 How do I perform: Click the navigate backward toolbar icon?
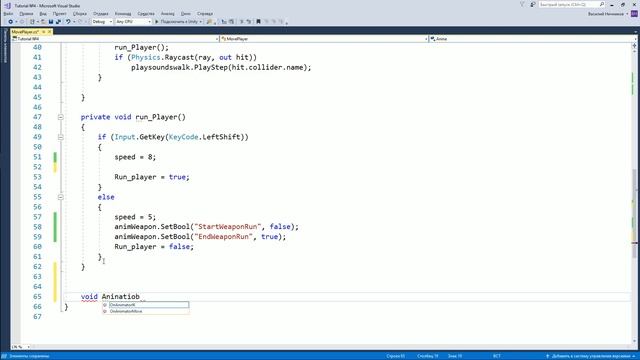pos(10,22)
